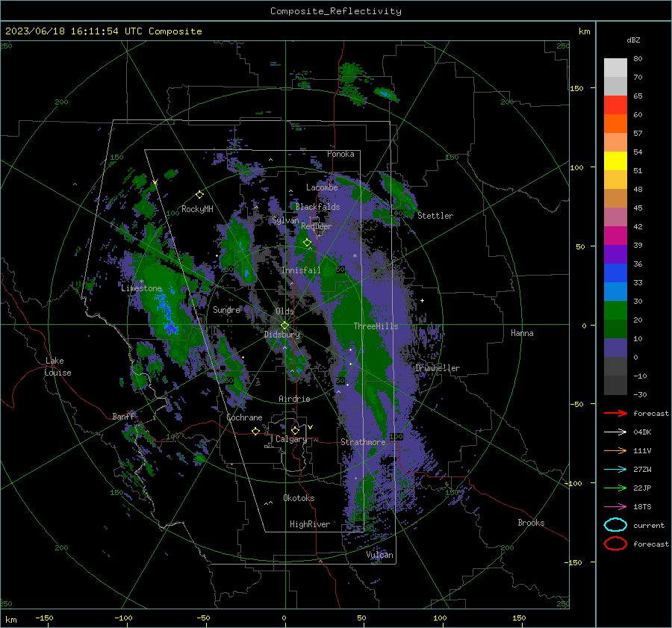Click the red forecast ellipse legend icon
The height and width of the screenshot is (628, 672).
point(615,544)
